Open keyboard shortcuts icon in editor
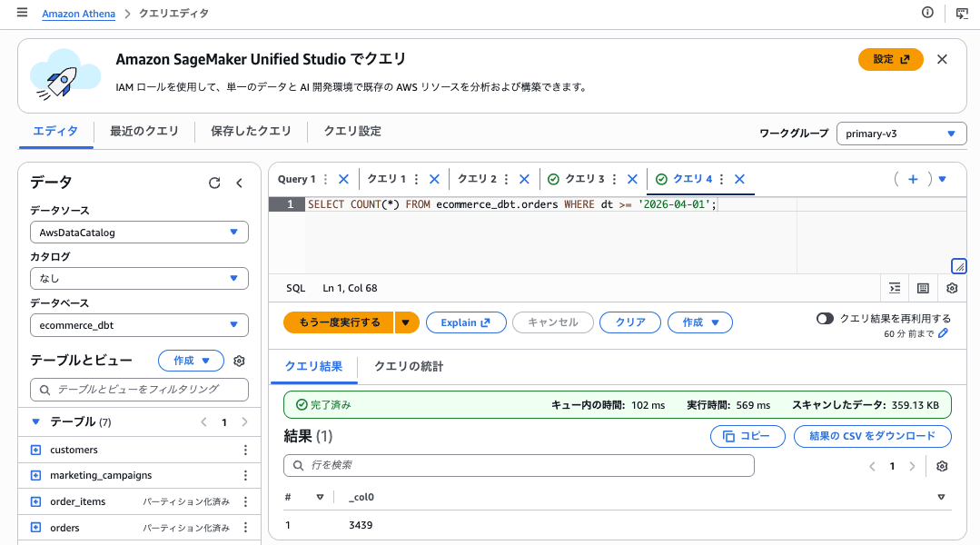980x545 pixels. click(923, 288)
